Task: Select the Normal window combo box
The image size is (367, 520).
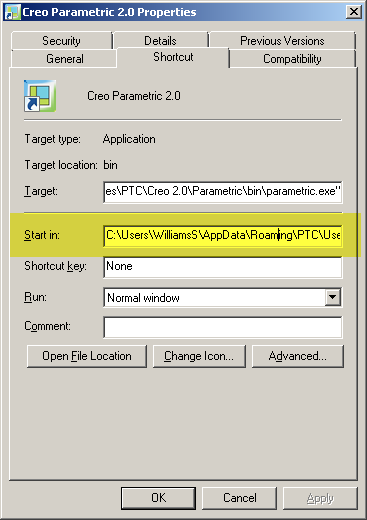Action: [223, 297]
